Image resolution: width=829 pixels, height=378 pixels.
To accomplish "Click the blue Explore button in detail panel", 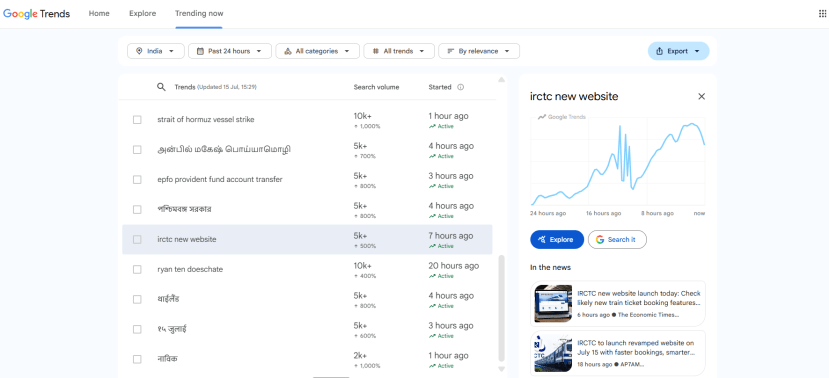I will point(557,239).
